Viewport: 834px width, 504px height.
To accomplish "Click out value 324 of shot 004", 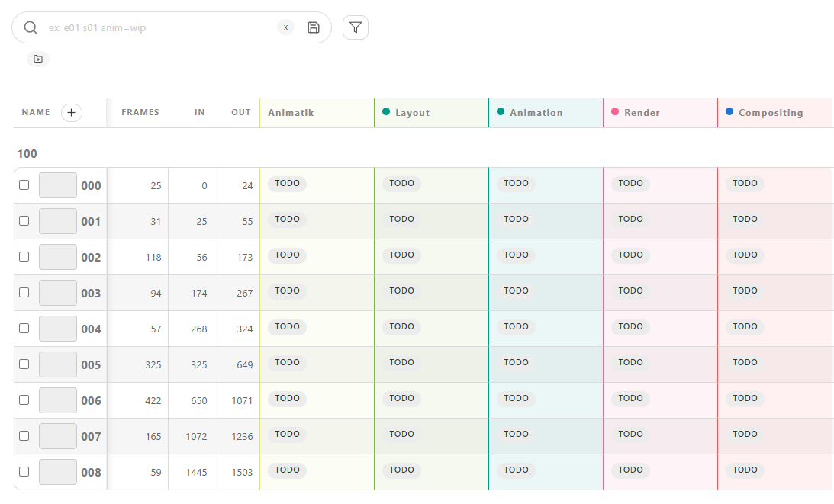I will (245, 329).
